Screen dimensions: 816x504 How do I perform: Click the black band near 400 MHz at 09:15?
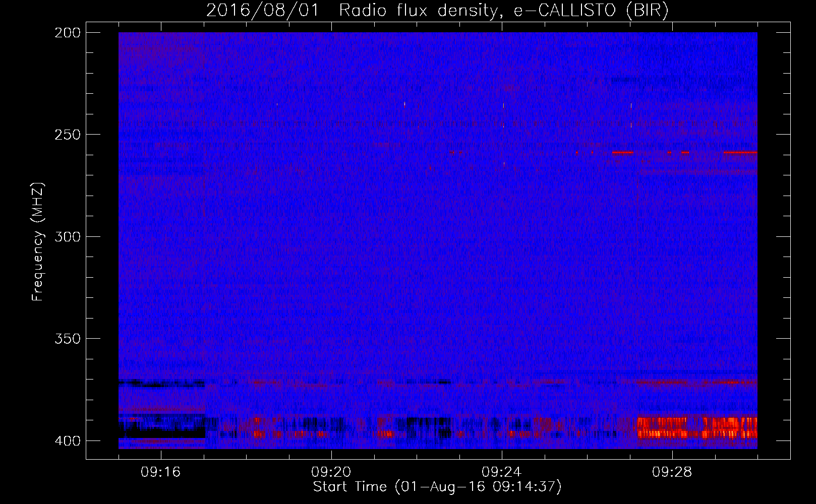pos(162,432)
